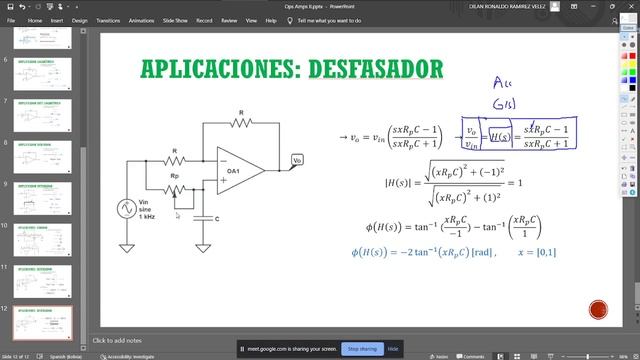Click the slide panel scroll down arrow
640x360 pixels.
point(83,348)
